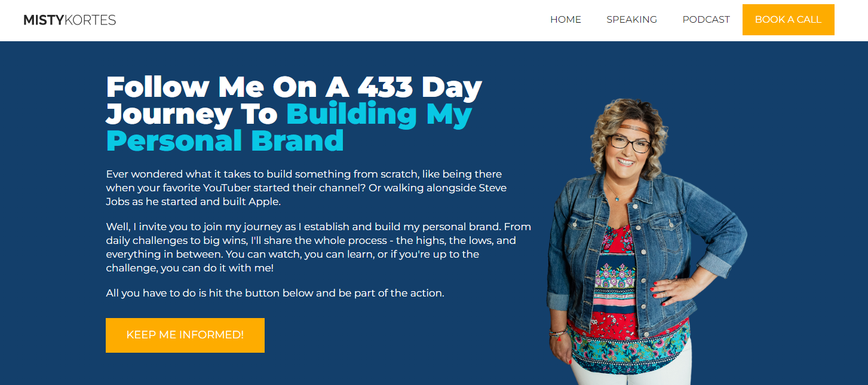This screenshot has height=385, width=868.
Task: Select PODCAST in the navigation bar
Action: [706, 20]
